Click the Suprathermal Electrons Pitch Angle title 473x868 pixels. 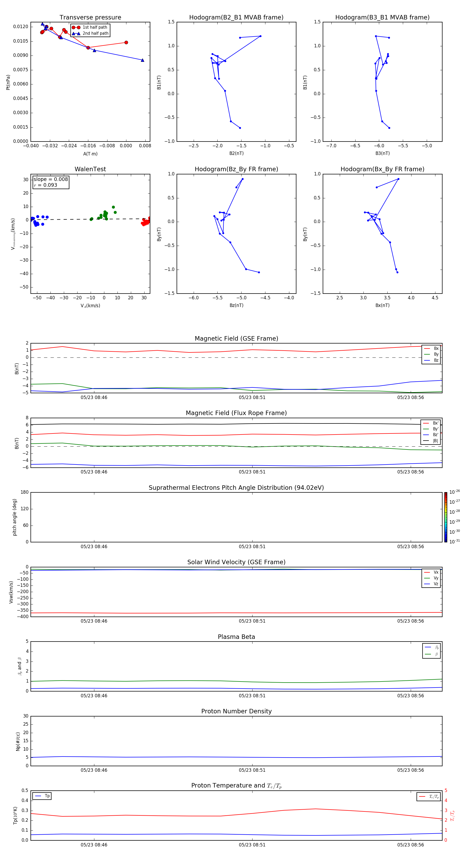coord(236,488)
